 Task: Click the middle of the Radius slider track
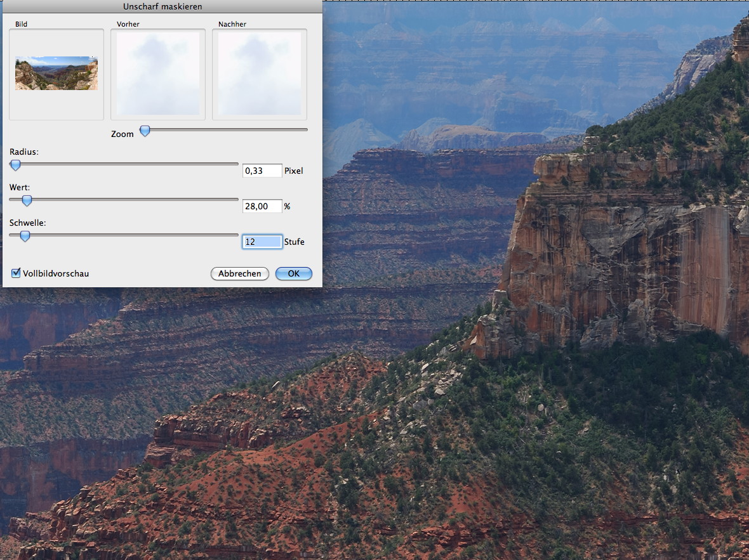point(124,164)
